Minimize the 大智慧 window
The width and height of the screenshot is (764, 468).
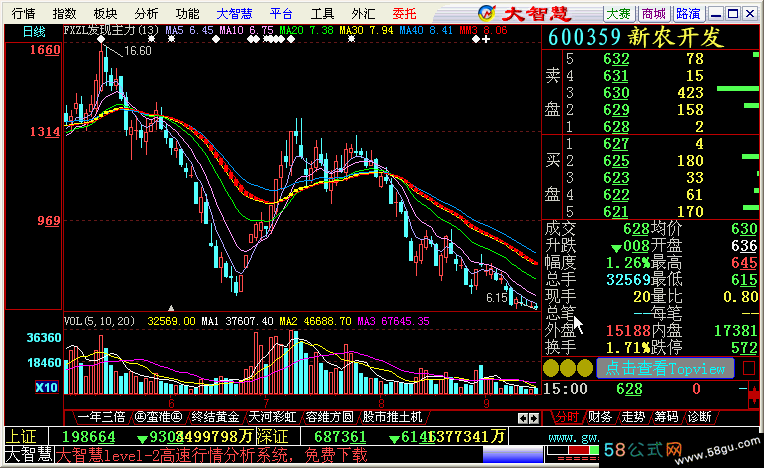[x=715, y=14]
